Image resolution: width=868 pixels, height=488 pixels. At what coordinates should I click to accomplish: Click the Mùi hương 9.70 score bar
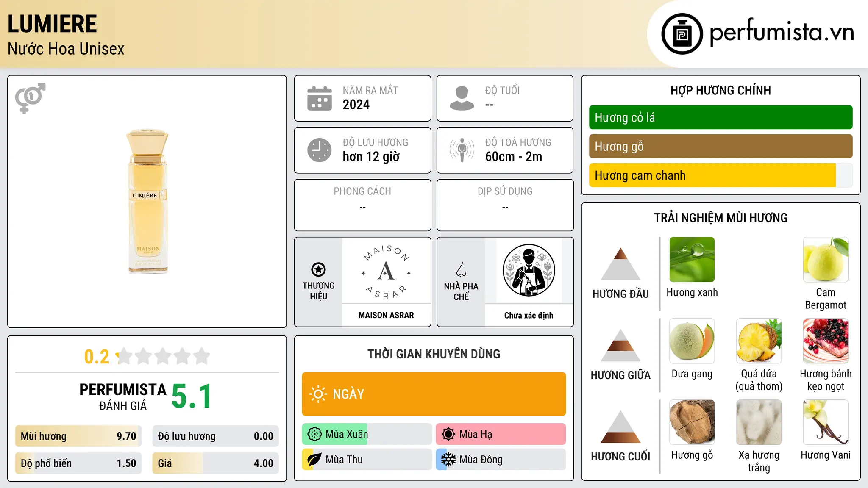tap(78, 436)
